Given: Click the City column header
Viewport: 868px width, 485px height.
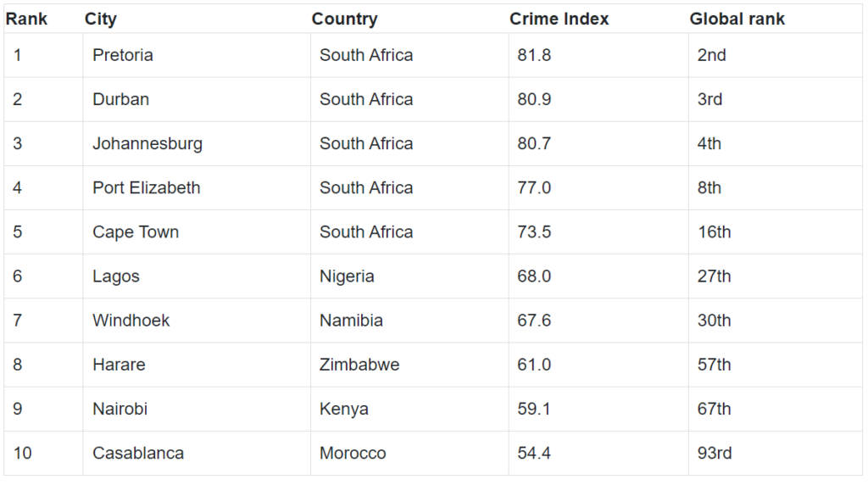Looking at the screenshot, I should tap(101, 19).
